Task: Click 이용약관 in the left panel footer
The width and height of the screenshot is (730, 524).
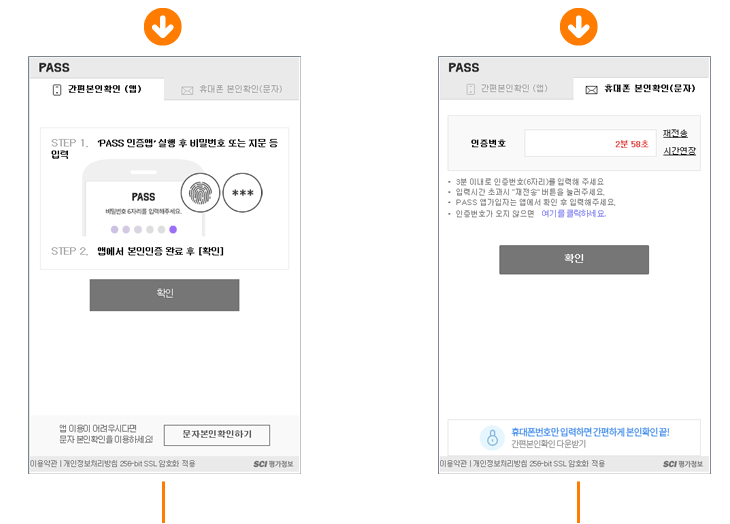Action: (43, 464)
